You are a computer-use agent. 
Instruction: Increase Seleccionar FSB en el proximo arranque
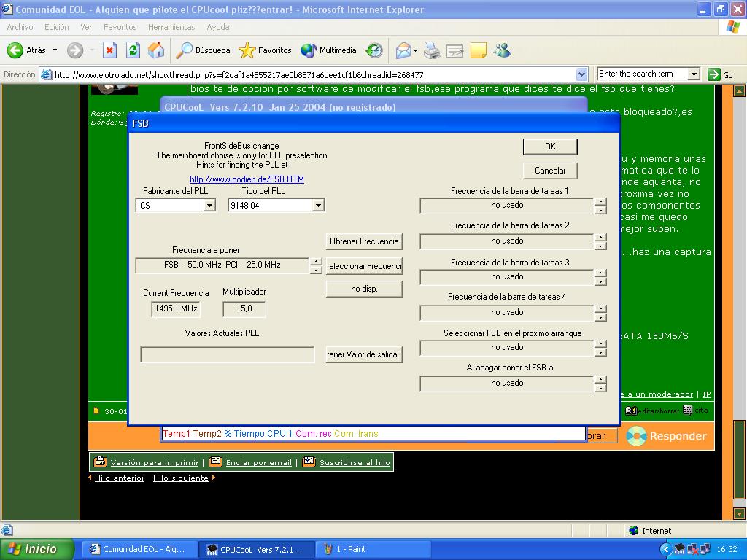(601, 344)
